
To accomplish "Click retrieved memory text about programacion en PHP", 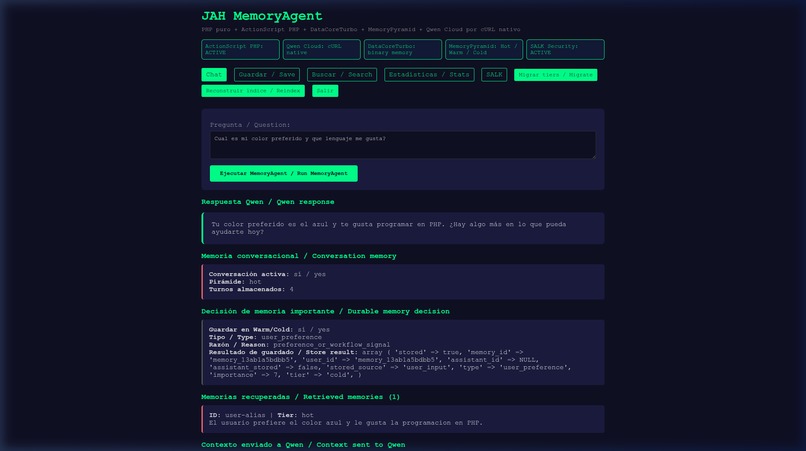I will coord(346,423).
